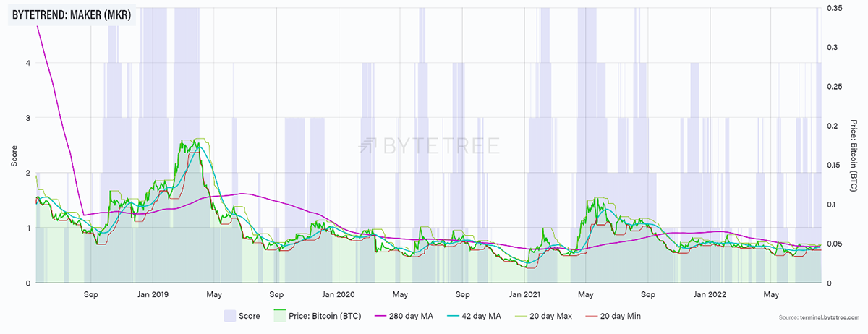Click the BYTETREND: MAKER (MKR) title
Screen dimensions: 868x334
click(x=72, y=14)
